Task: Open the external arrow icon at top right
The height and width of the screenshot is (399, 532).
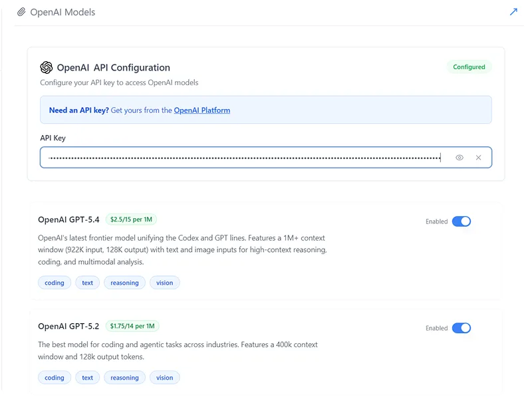Action: click(x=513, y=12)
